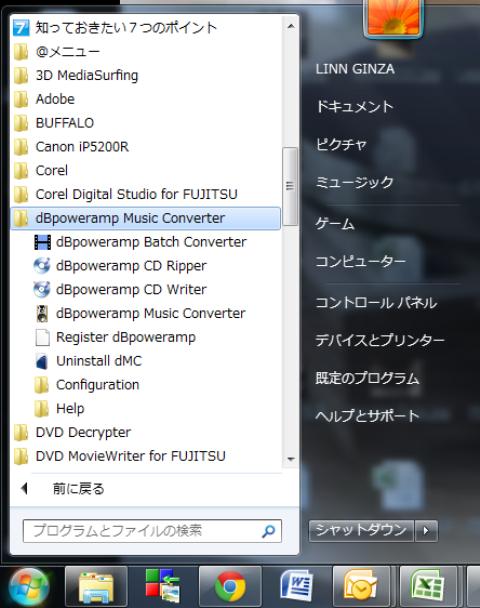Open 既定のプログラム
This screenshot has height=608, width=480.
pyautogui.click(x=367, y=378)
